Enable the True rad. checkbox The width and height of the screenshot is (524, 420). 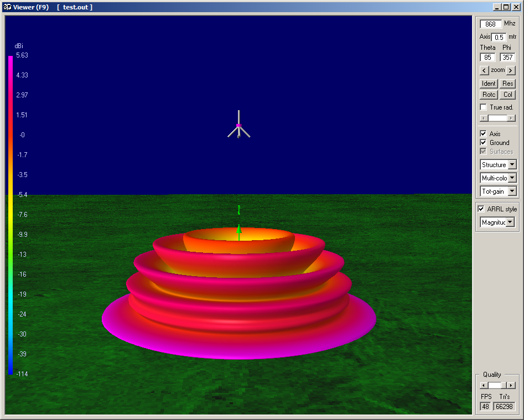pyautogui.click(x=483, y=107)
